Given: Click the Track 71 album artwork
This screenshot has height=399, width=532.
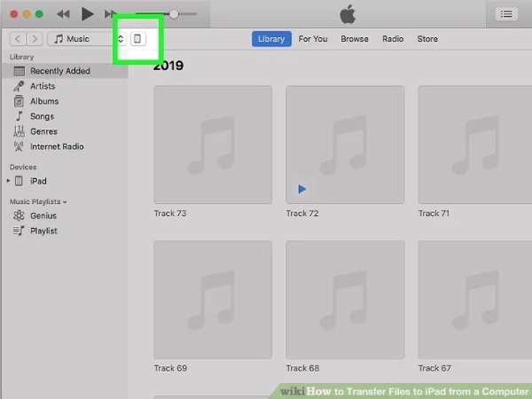Looking at the screenshot, I should [475, 145].
